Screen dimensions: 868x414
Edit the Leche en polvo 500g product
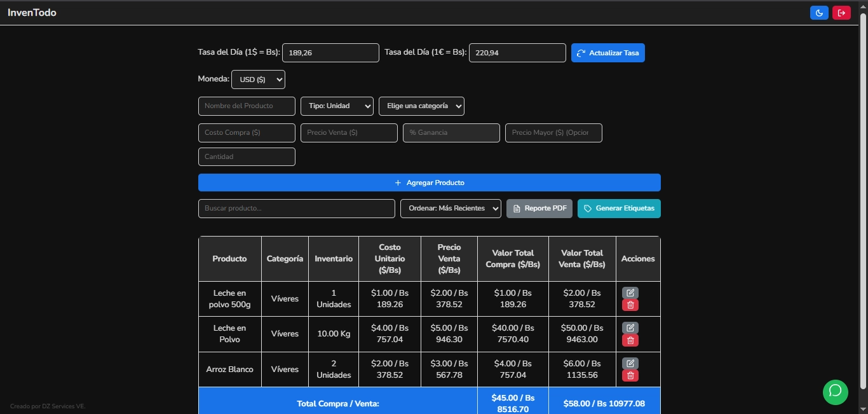[630, 293]
